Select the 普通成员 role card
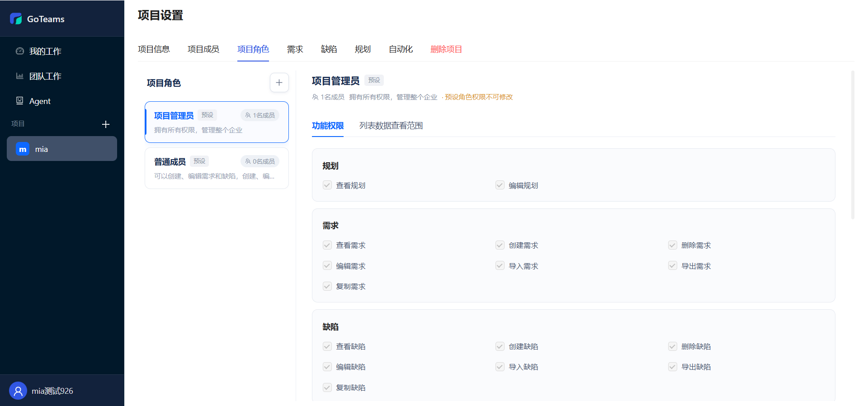 [x=217, y=168]
